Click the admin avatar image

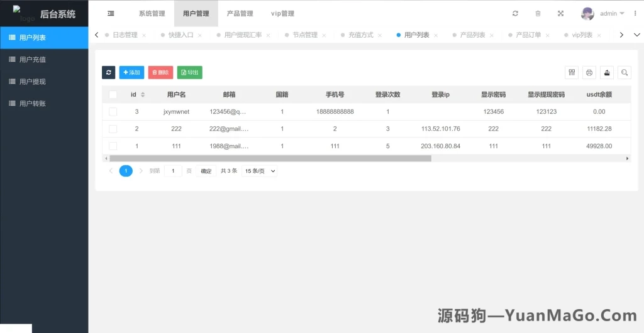[x=587, y=14]
